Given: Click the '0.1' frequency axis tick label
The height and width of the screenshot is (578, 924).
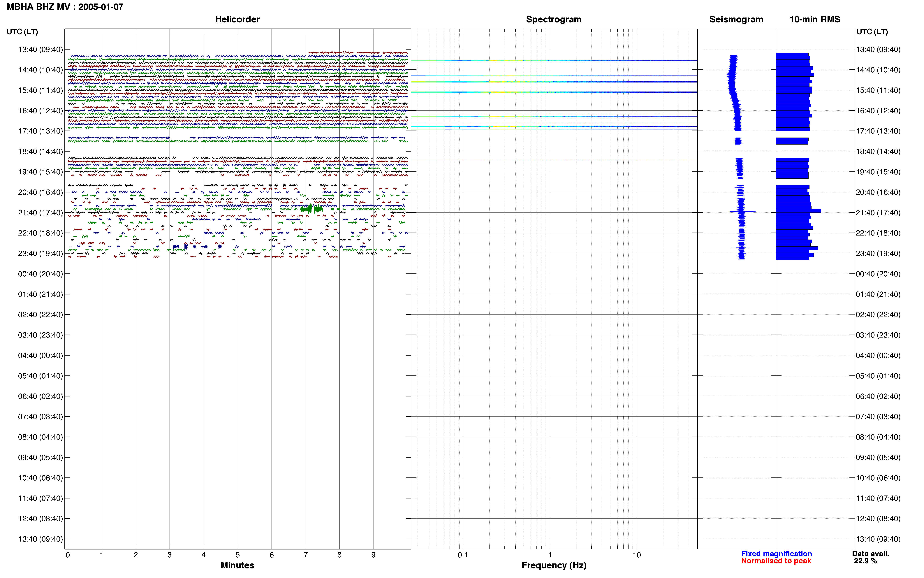Looking at the screenshot, I should point(463,555).
